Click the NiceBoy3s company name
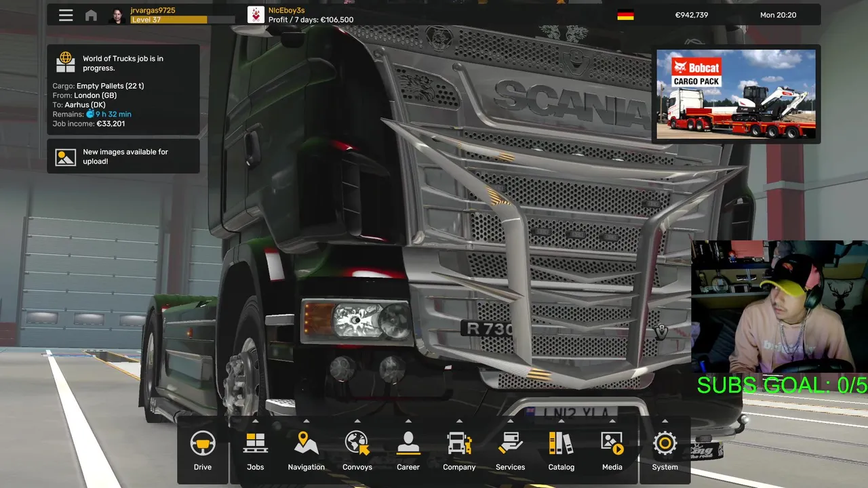Image resolution: width=868 pixels, height=488 pixels. (x=286, y=11)
